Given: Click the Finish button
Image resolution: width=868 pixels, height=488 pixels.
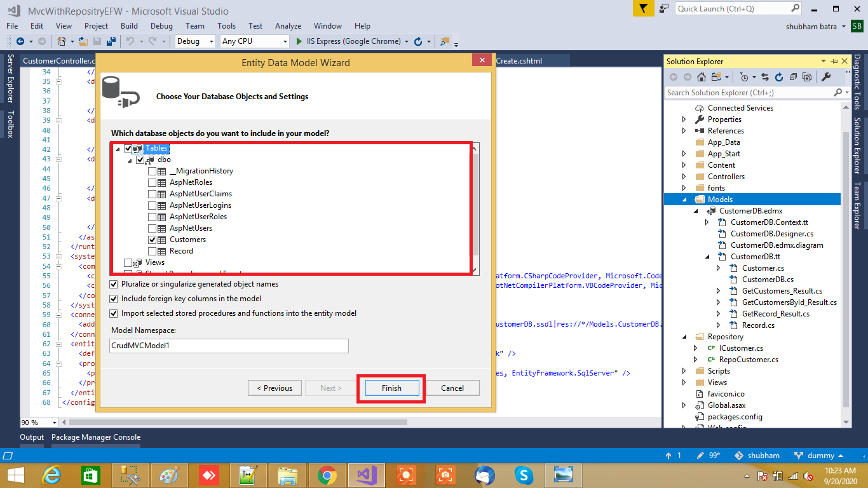Looking at the screenshot, I should [391, 388].
